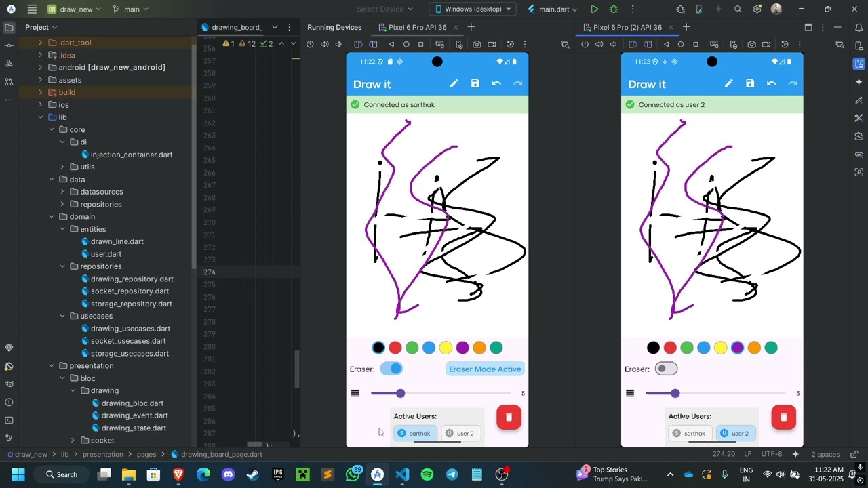
Task: Open the stroke width lines icon in sarthak's emulator
Action: [x=355, y=393]
